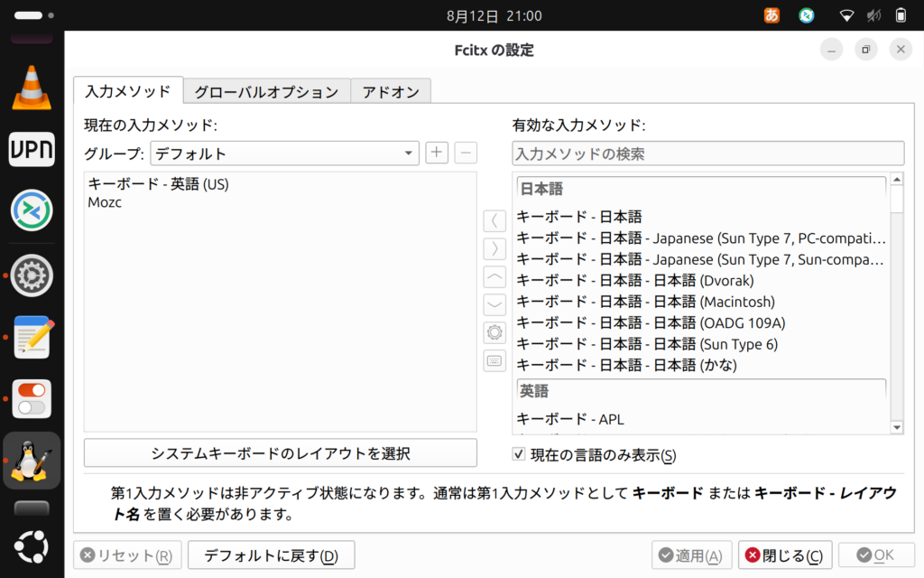Screen dimensions: 924x578
Task: Select 日本語 (Dvorak) keyboard
Action: tap(700, 280)
